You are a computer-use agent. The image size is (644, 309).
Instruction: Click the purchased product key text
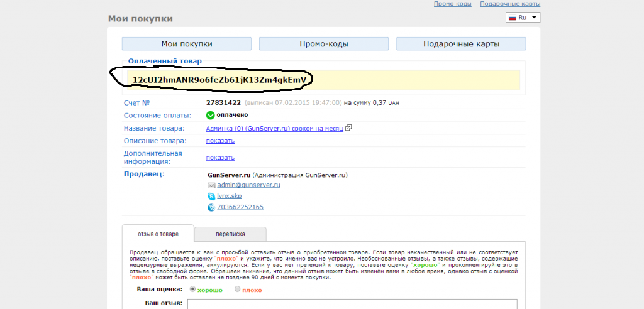[219, 80]
